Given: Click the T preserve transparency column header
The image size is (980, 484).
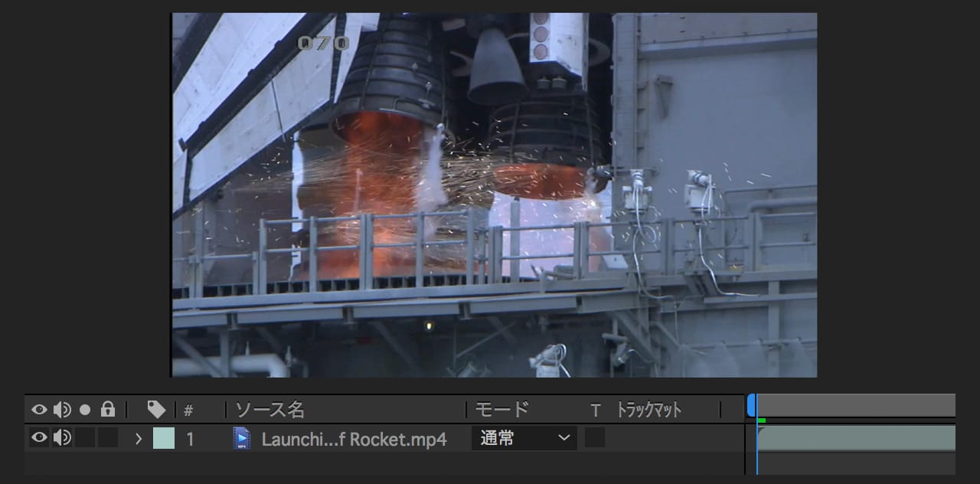Looking at the screenshot, I should coord(595,410).
